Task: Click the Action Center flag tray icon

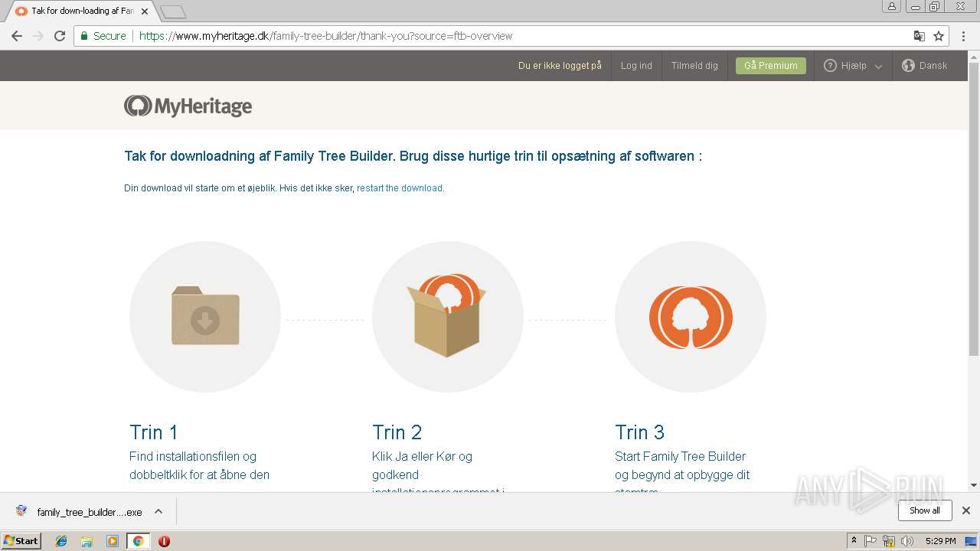Action: click(x=871, y=541)
